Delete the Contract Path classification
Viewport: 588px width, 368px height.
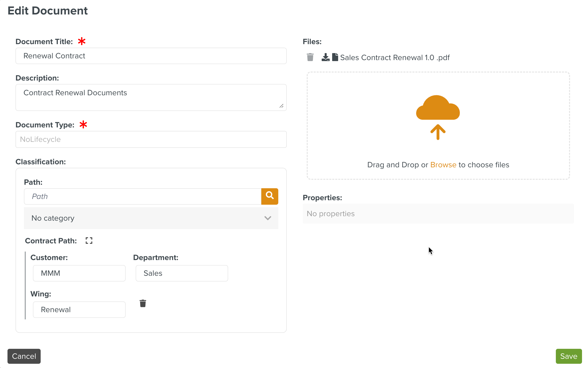pos(143,303)
